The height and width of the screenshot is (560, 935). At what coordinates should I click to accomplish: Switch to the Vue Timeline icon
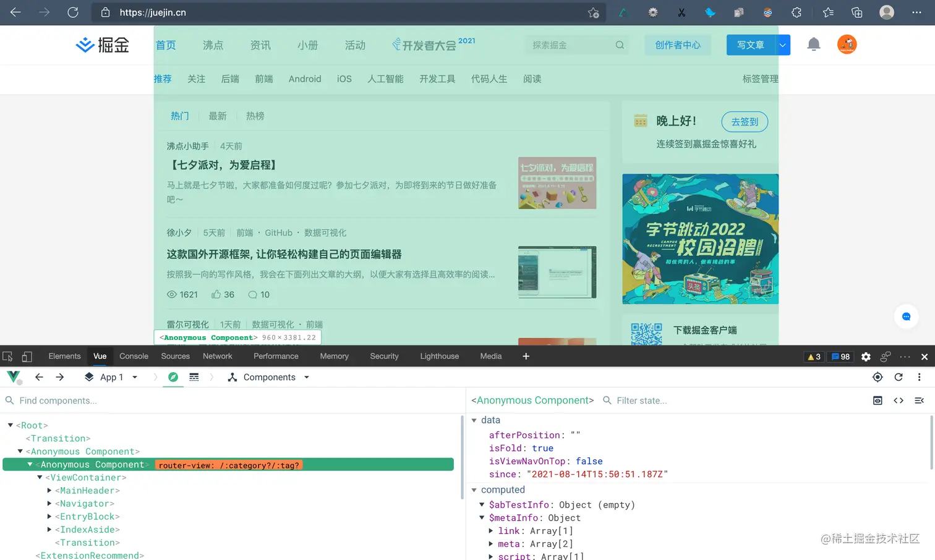pos(194,377)
